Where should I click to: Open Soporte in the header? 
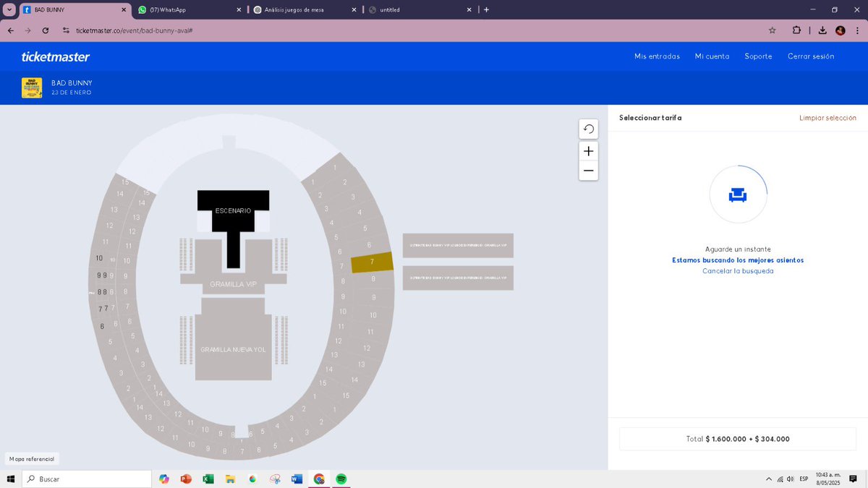[758, 56]
